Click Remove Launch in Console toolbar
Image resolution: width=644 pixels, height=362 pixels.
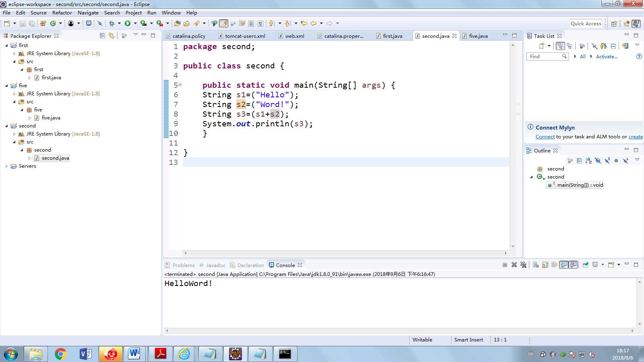(514, 265)
